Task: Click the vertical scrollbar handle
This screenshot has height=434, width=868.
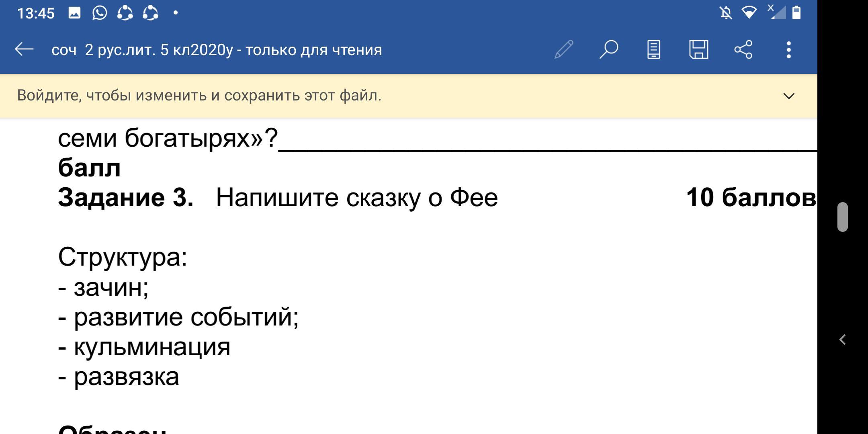Action: pyautogui.click(x=842, y=217)
